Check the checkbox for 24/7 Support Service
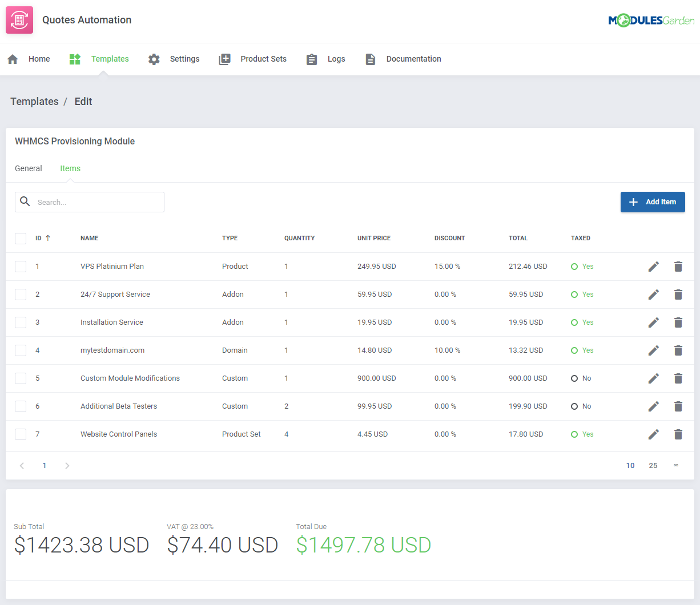The height and width of the screenshot is (605, 700). click(21, 294)
